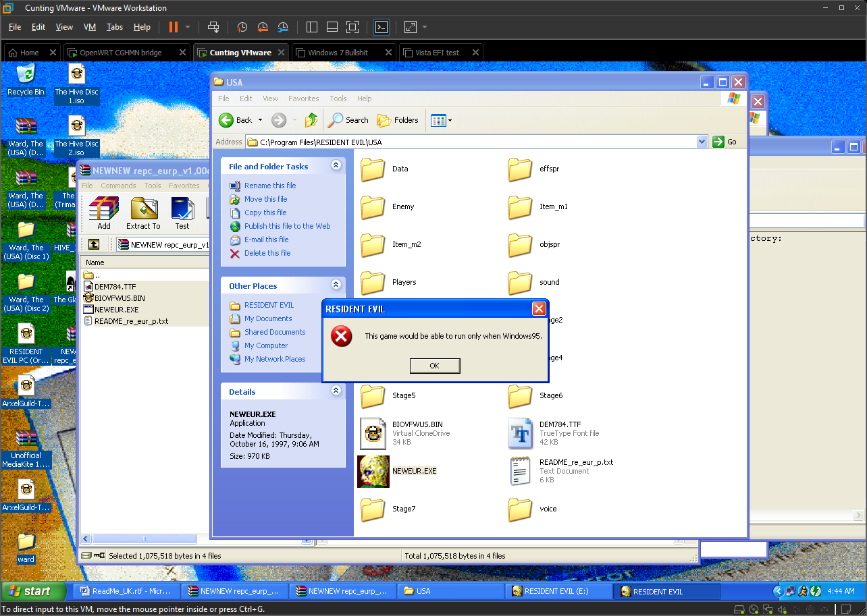Open the power options dropdown beside pause
Image resolution: width=867 pixels, height=616 pixels.
pos(188,27)
